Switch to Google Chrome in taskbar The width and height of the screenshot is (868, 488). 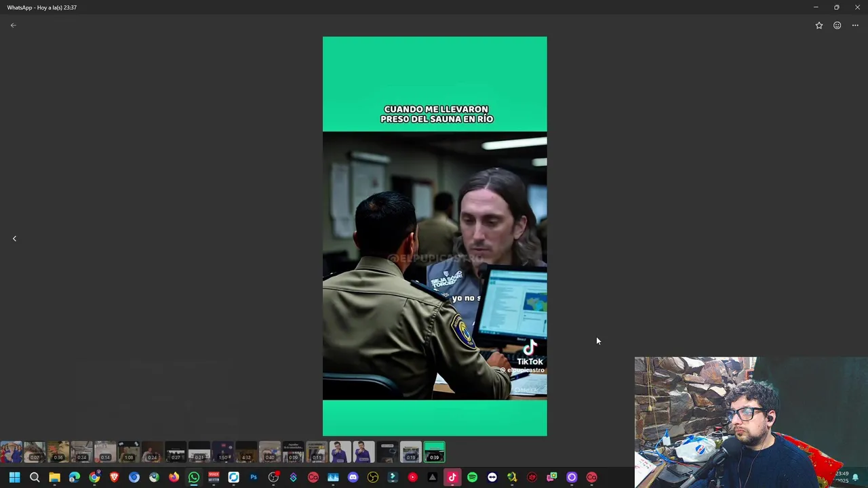coord(94,477)
